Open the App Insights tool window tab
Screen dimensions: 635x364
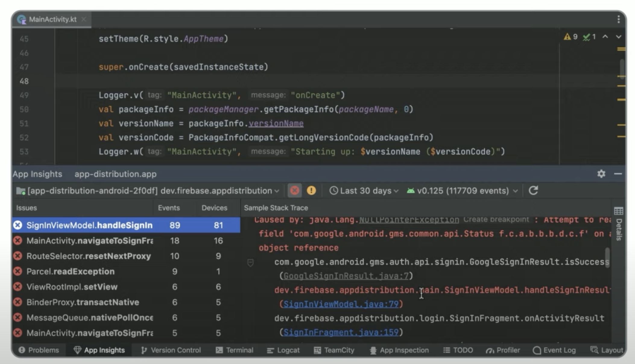pos(99,350)
